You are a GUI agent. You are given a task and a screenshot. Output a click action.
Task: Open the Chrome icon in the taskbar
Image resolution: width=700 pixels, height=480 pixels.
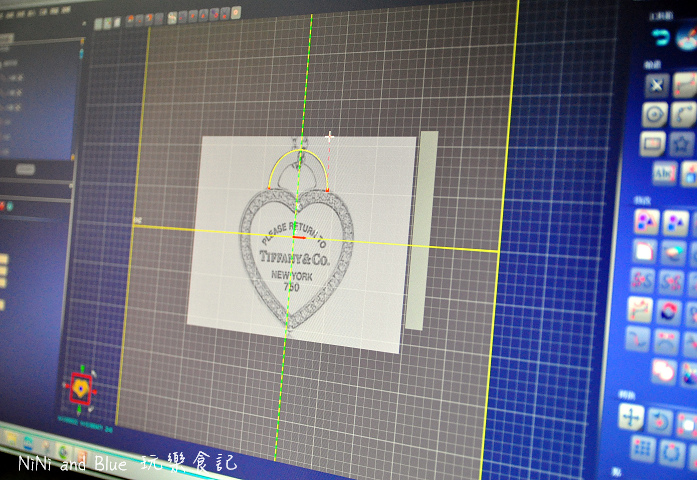coord(64,452)
